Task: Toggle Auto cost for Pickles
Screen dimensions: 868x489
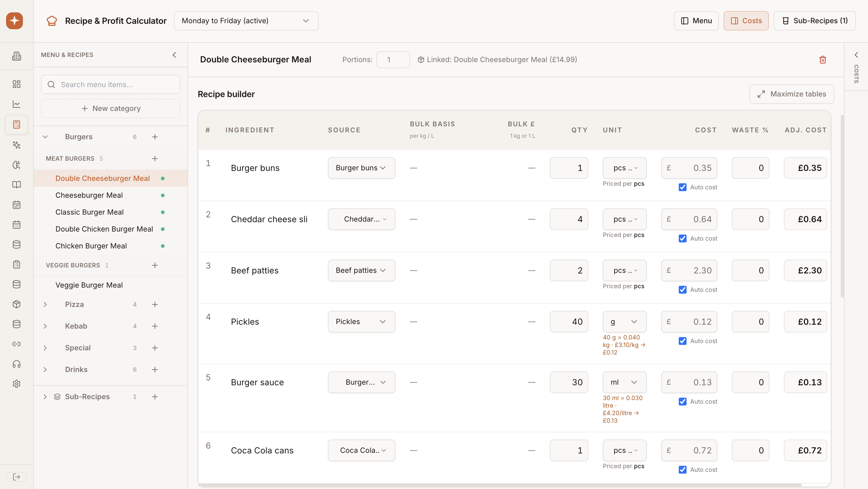Action: tap(682, 341)
